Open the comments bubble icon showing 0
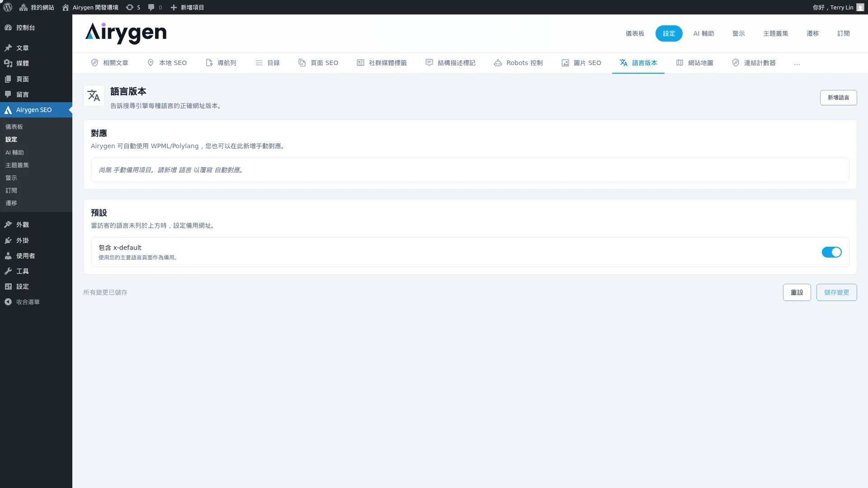This screenshot has height=488, width=868. point(155,7)
